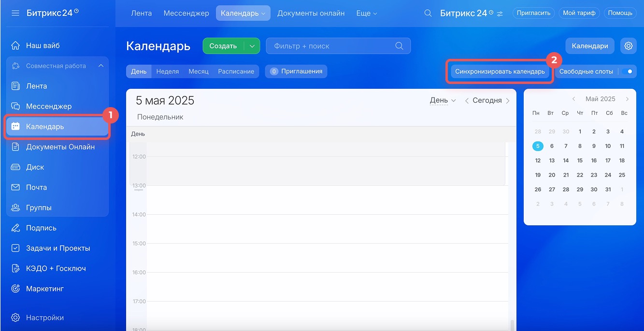Switch to the Месяц view tab
This screenshot has width=644, height=331.
(198, 71)
